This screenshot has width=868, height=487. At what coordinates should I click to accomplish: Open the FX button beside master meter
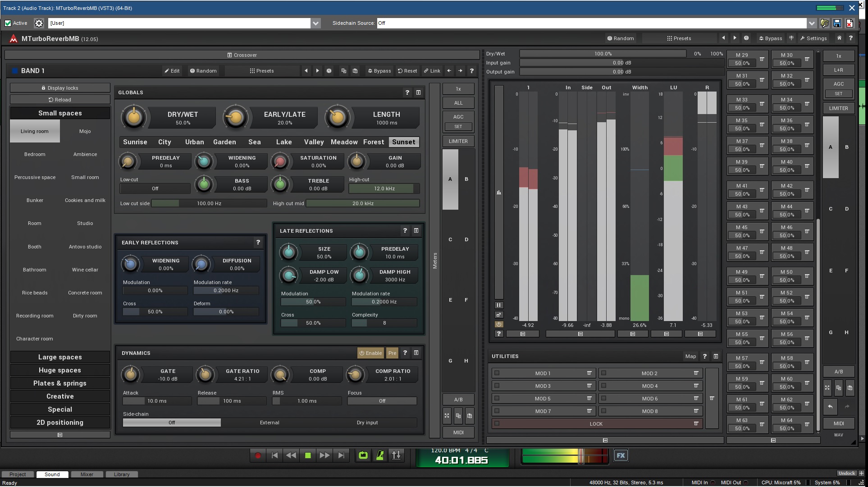[x=621, y=455]
